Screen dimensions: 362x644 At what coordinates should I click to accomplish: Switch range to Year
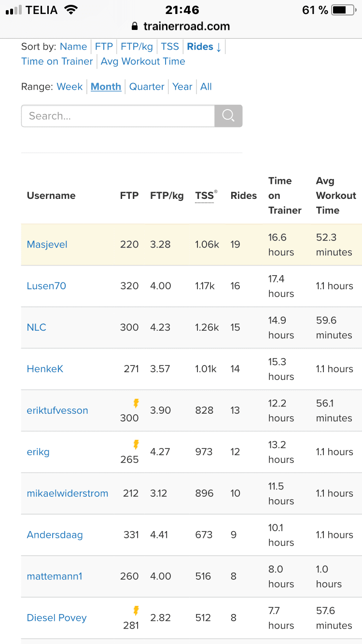point(182,87)
